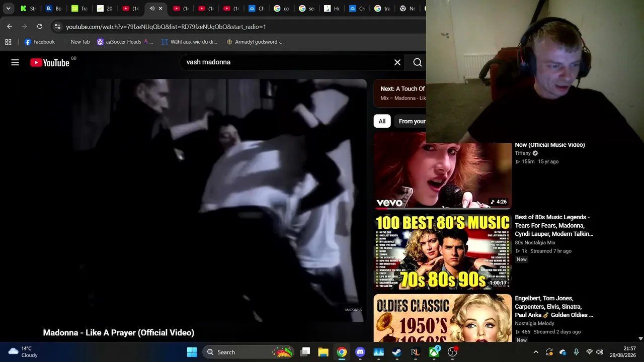Visit the Tiffany channel name
The width and height of the screenshot is (644, 362).
(523, 153)
